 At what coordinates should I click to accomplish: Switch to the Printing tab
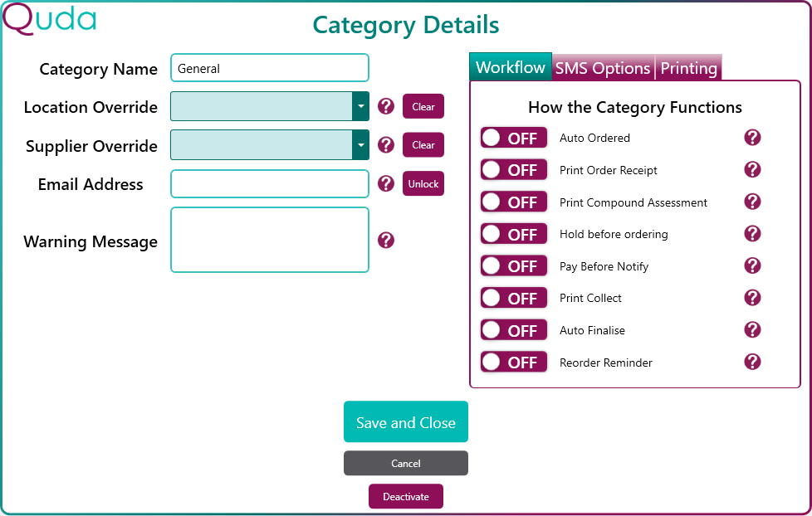(689, 68)
